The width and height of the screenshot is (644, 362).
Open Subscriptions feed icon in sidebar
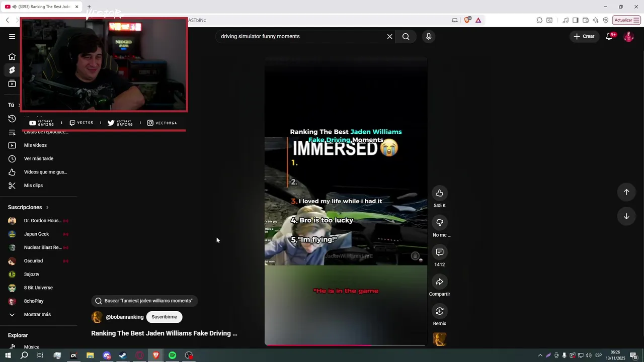click(12, 83)
